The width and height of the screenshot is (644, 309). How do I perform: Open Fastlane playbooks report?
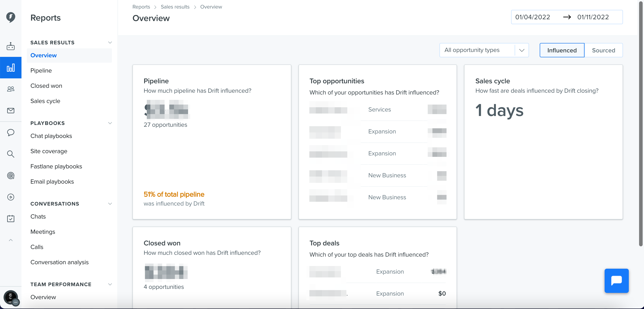[x=56, y=166]
